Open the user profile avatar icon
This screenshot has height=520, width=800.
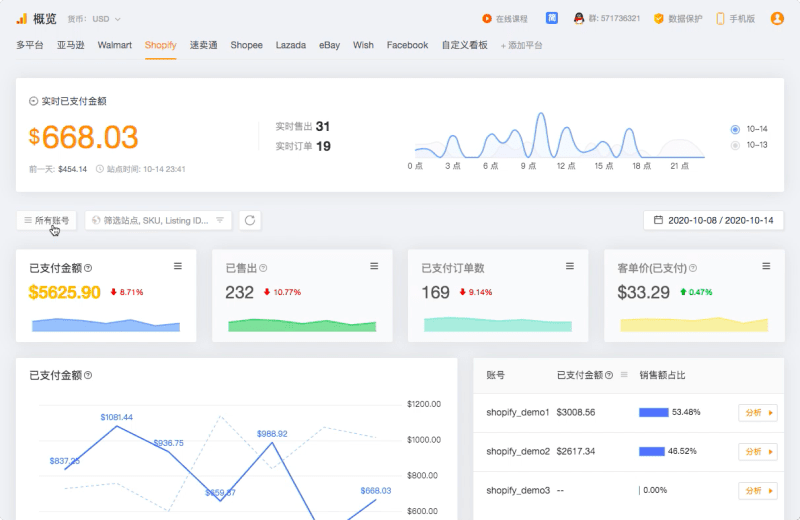pyautogui.click(x=777, y=18)
